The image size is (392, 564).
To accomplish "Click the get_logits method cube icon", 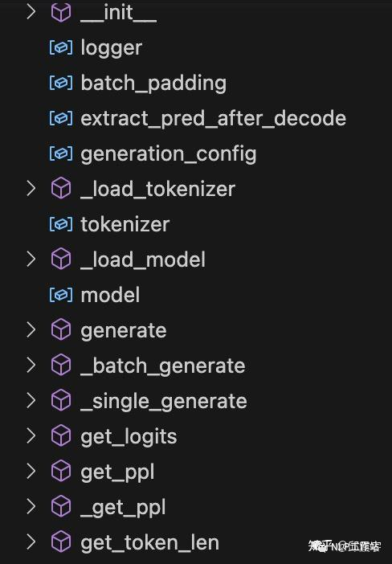I will [61, 435].
